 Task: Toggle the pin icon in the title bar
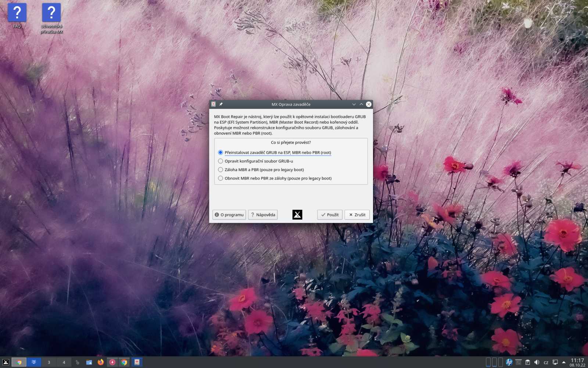click(221, 104)
